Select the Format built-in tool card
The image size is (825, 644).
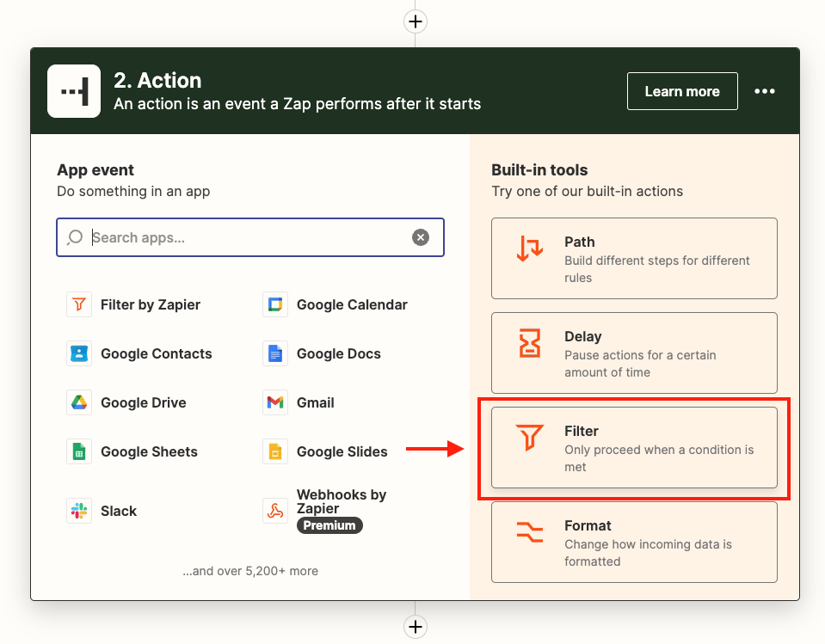click(634, 542)
